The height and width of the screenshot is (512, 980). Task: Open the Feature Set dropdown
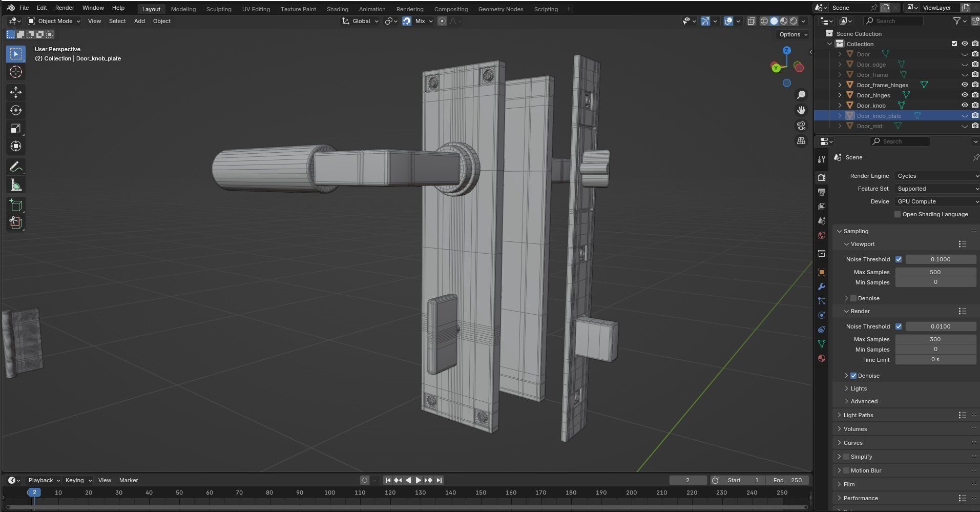[x=937, y=189]
